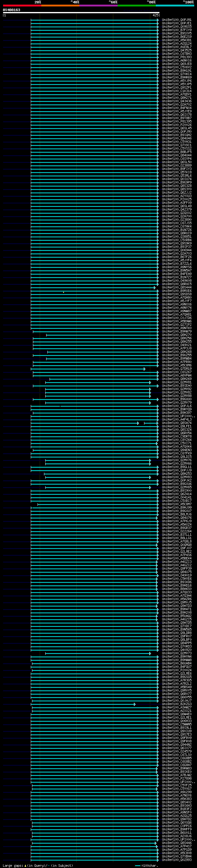Open hit UniRef100_Q0PJM1
Image resolution: width=197 pixels, height=868 pixels.
pyautogui.click(x=177, y=20)
